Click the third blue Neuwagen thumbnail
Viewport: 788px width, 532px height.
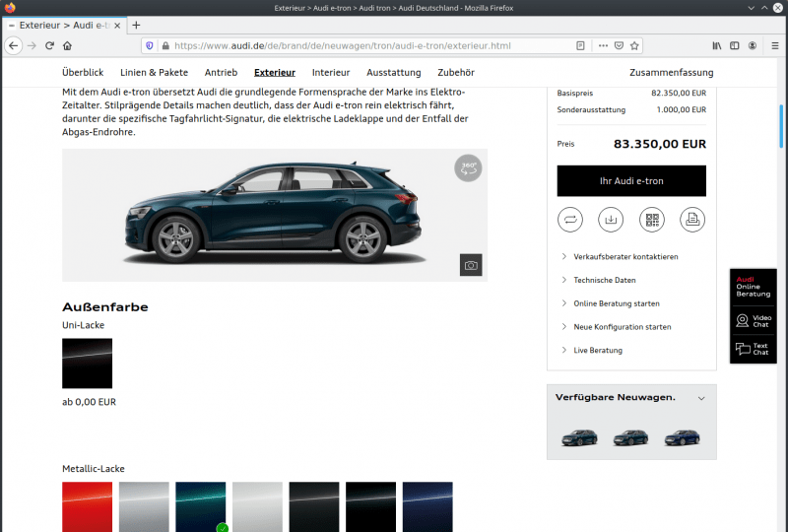coord(682,437)
